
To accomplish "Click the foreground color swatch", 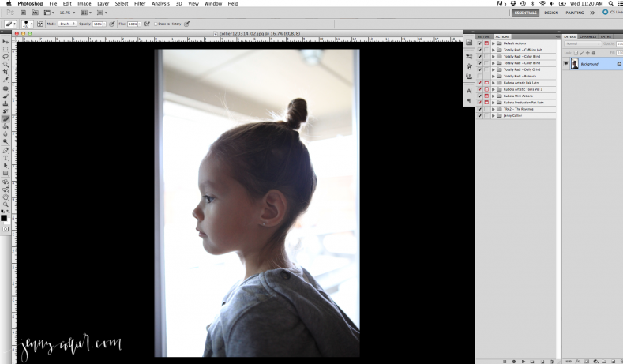I will point(4,216).
